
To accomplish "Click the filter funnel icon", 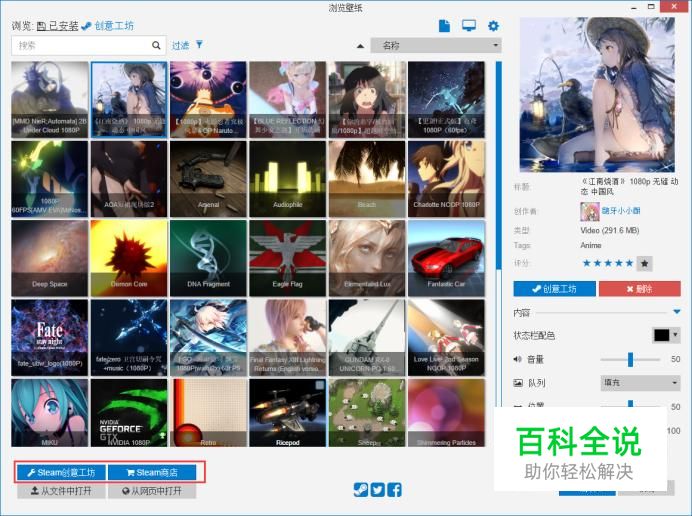I will pyautogui.click(x=199, y=44).
